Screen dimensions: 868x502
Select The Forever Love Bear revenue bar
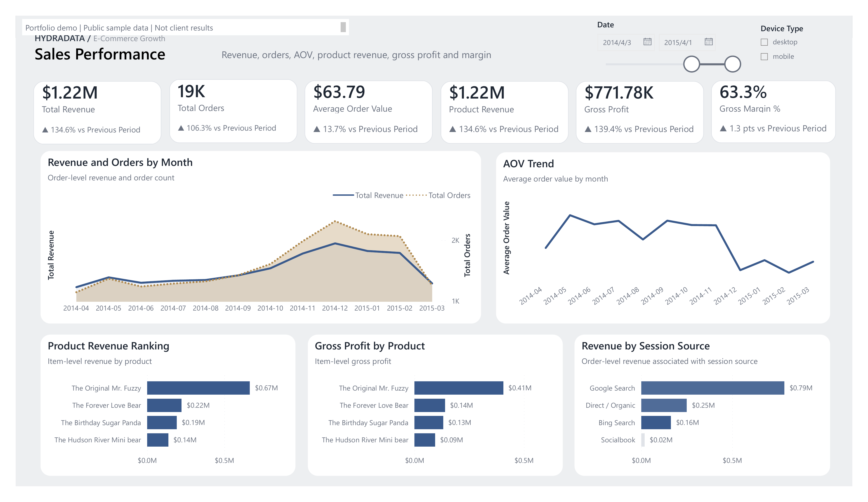pyautogui.click(x=164, y=405)
